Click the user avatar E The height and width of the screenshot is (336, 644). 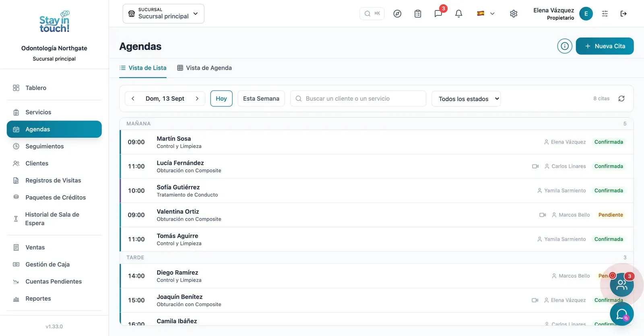[586, 14]
